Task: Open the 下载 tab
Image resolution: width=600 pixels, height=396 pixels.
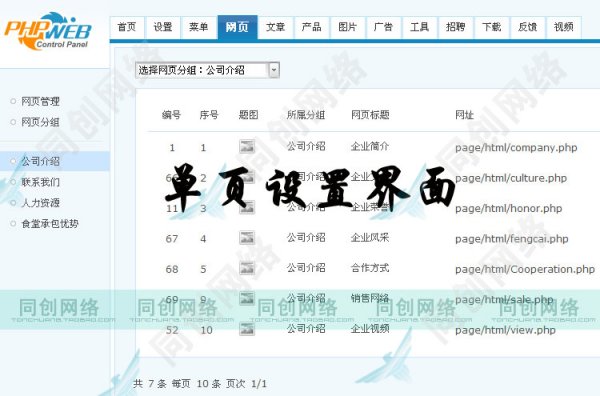Action: [x=491, y=27]
